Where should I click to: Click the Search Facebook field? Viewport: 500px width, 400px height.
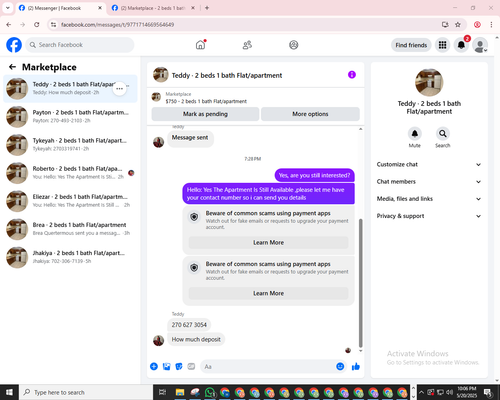click(x=80, y=45)
